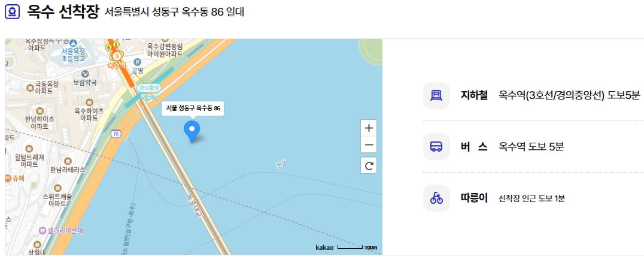Click the 보람약국 pharmacy marker
The width and height of the screenshot is (644, 256).
(x=85, y=74)
